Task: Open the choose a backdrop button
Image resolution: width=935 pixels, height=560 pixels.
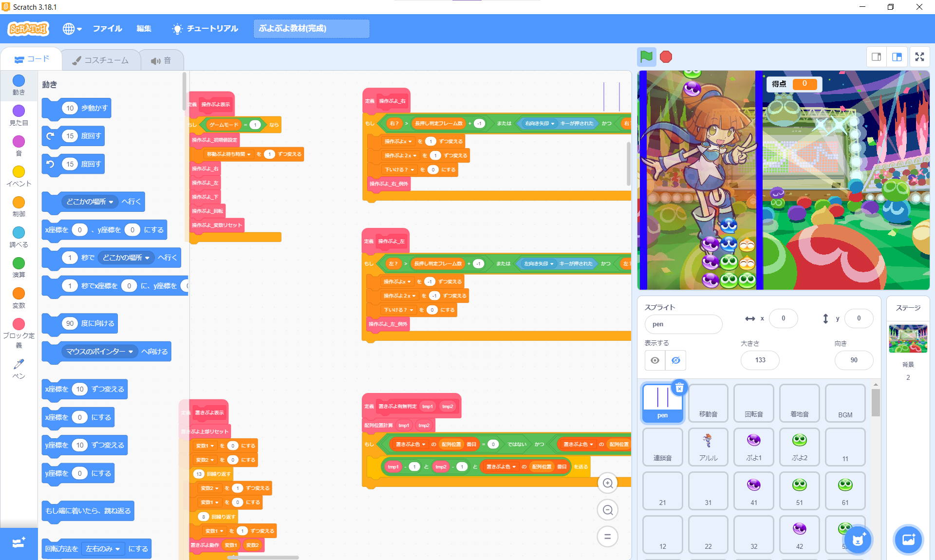Action: 909,540
